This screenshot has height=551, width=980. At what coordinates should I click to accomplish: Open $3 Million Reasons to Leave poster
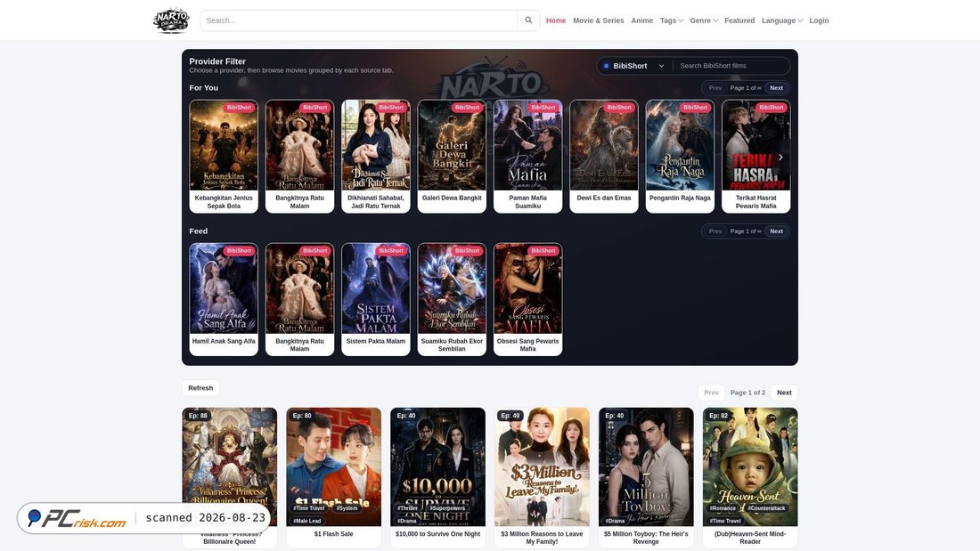542,466
